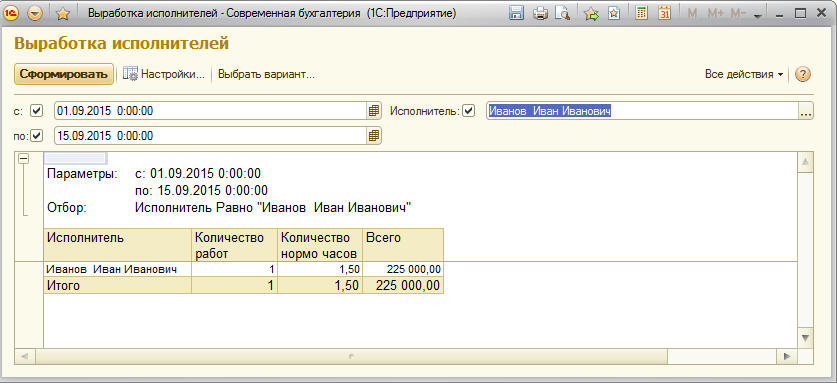The height and width of the screenshot is (384, 837).
Task: Open the favorites list page-star icon
Action: (x=614, y=14)
